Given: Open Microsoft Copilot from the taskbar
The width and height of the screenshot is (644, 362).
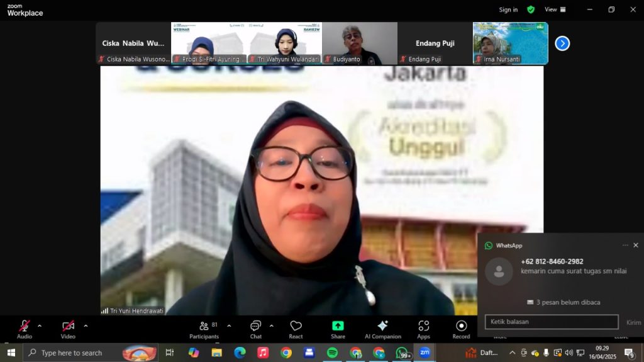Looking at the screenshot, I should pos(194,353).
